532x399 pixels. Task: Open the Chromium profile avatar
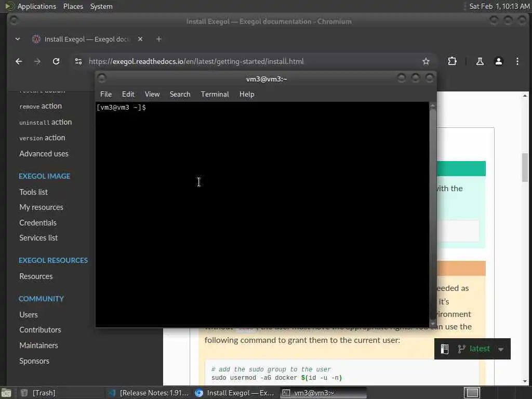pos(498,61)
